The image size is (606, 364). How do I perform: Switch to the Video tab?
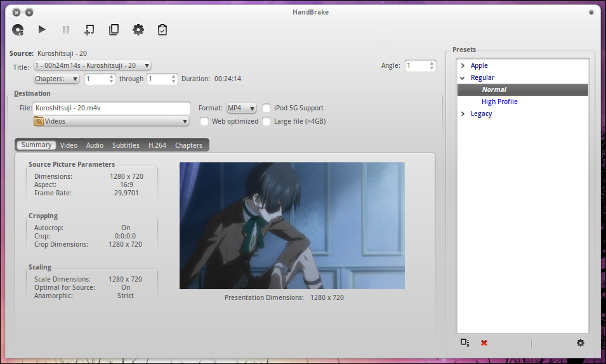69,145
